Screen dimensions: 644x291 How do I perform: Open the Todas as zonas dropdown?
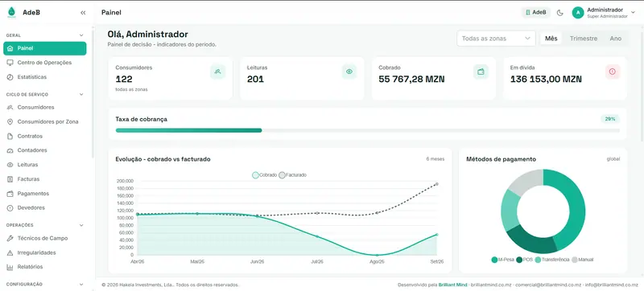pos(496,39)
